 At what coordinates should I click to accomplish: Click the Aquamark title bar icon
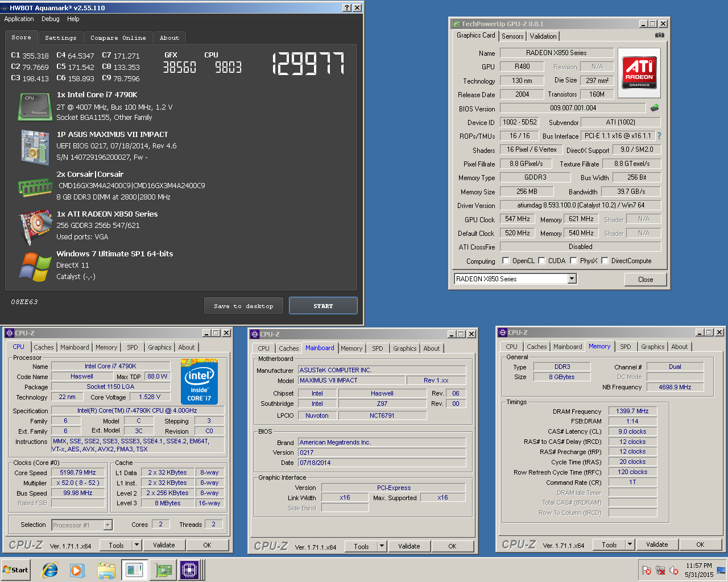tap(5, 8)
